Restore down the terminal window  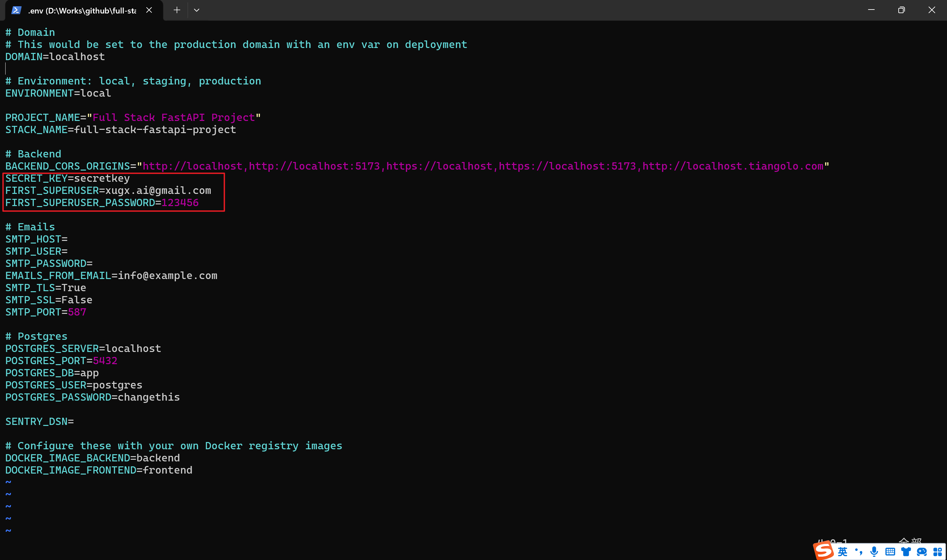pyautogui.click(x=901, y=10)
